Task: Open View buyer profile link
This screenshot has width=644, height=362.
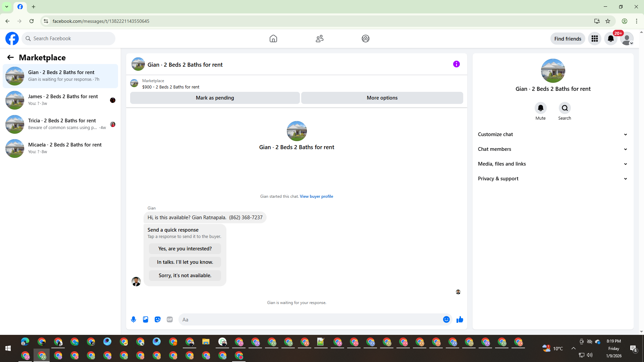Action: tap(316, 196)
